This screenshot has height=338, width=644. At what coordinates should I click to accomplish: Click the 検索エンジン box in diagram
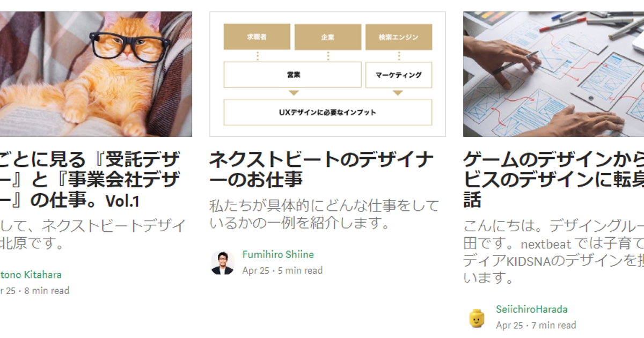398,37
